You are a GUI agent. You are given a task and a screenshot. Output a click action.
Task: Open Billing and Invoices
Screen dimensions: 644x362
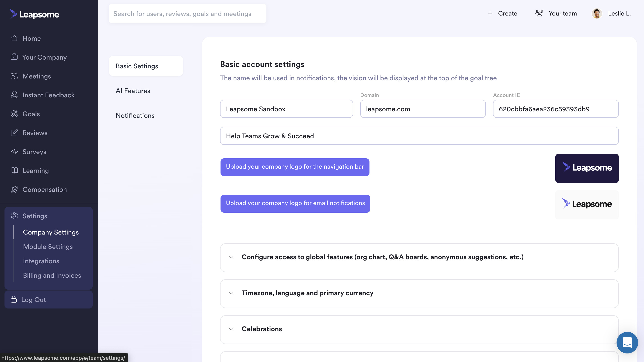pos(52,275)
